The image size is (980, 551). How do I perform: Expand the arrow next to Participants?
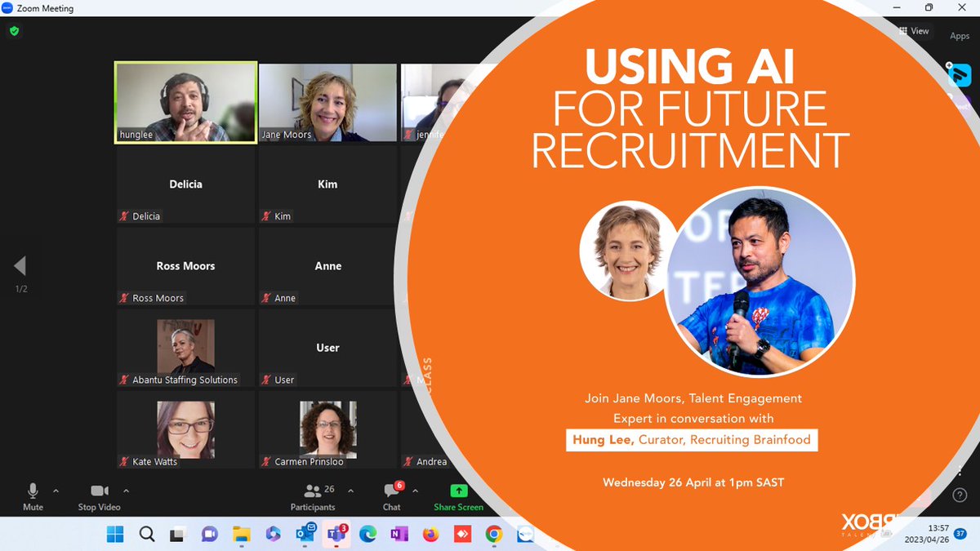tap(350, 491)
